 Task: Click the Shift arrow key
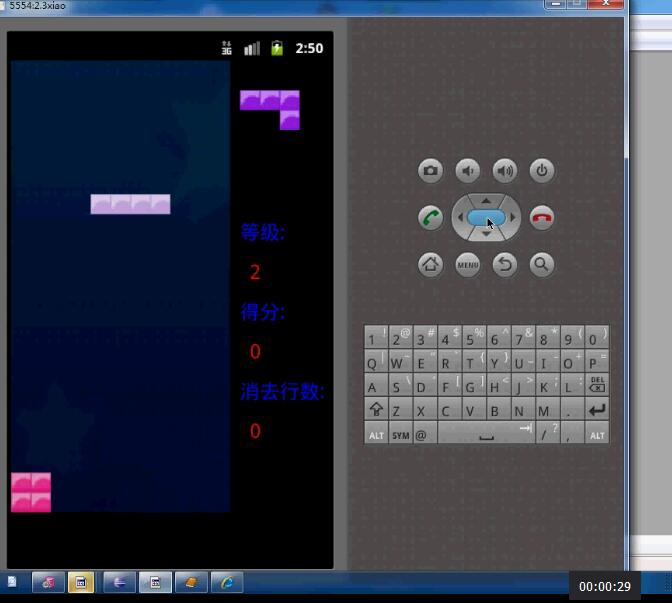tap(376, 409)
